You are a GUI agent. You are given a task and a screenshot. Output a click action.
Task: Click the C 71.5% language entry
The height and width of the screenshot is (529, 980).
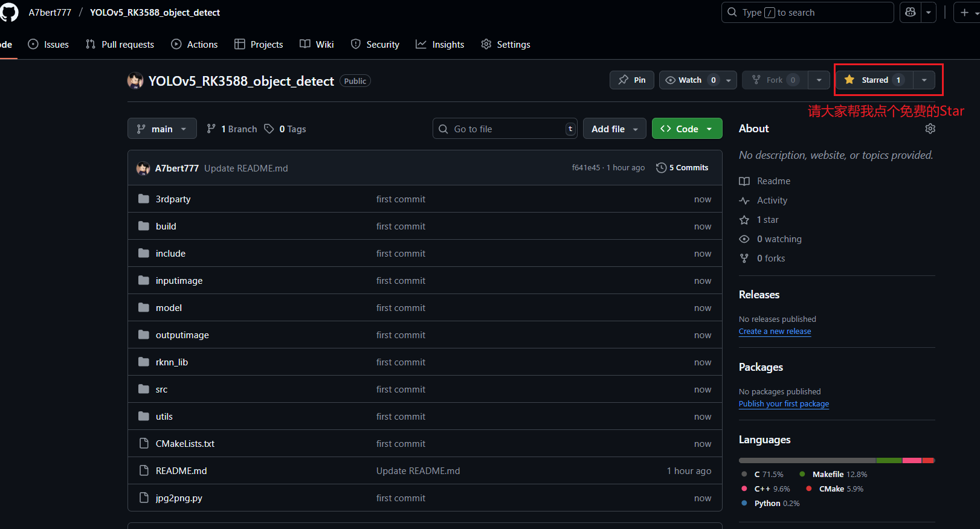763,474
